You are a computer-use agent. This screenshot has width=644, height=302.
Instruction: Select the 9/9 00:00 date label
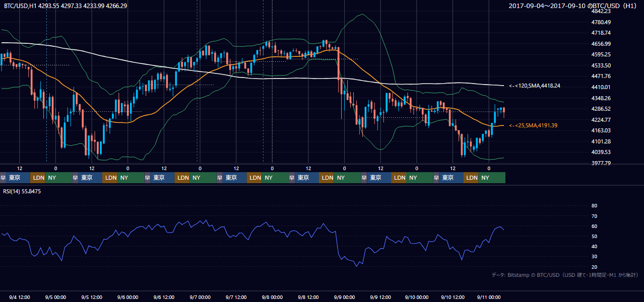344,297
